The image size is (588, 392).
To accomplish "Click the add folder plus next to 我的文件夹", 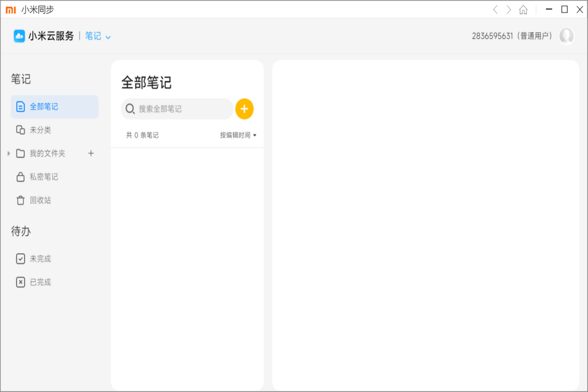I will 90,153.
